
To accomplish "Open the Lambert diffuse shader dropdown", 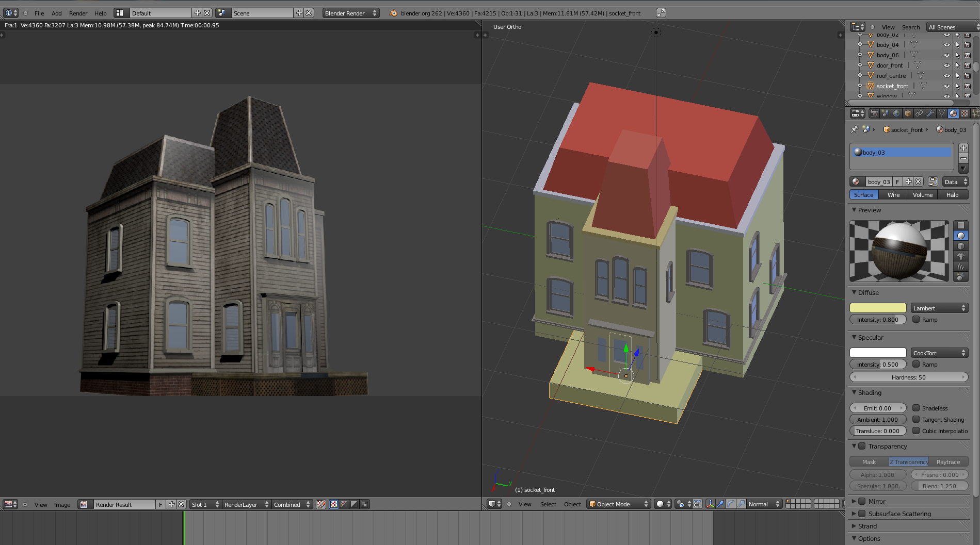I will coord(939,308).
